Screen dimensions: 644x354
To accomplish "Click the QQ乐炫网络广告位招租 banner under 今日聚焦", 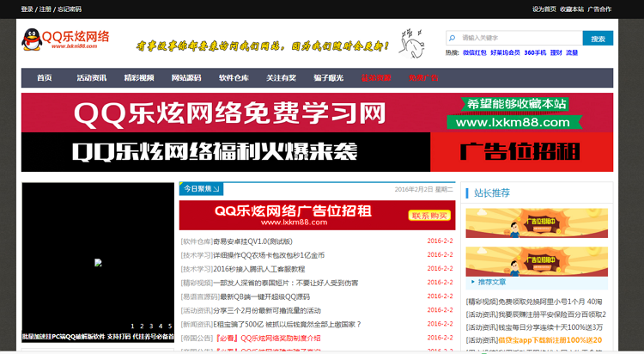I will (317, 215).
